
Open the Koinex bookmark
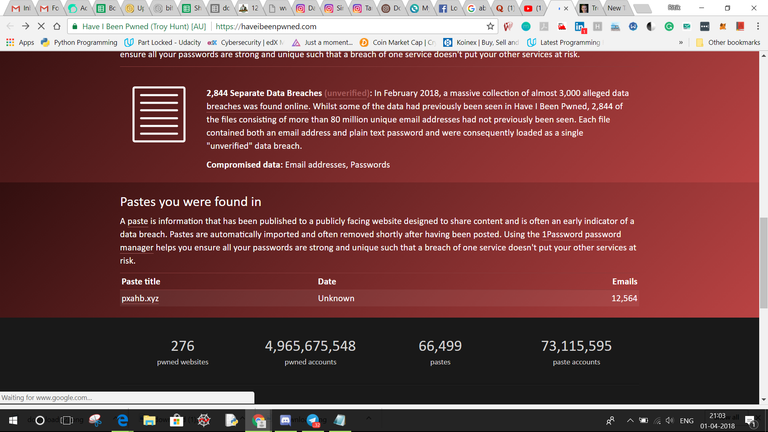tap(481, 43)
